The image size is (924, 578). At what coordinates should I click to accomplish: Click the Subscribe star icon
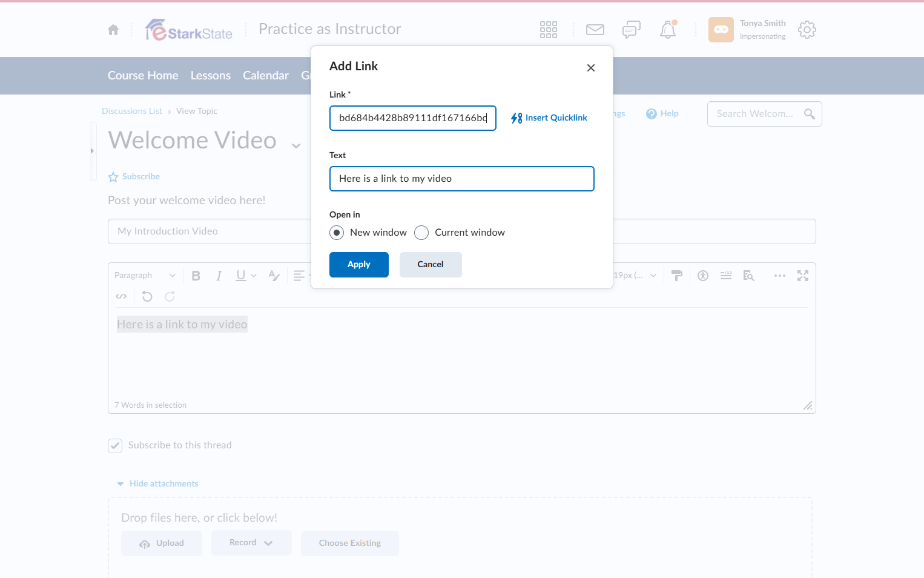pyautogui.click(x=113, y=177)
